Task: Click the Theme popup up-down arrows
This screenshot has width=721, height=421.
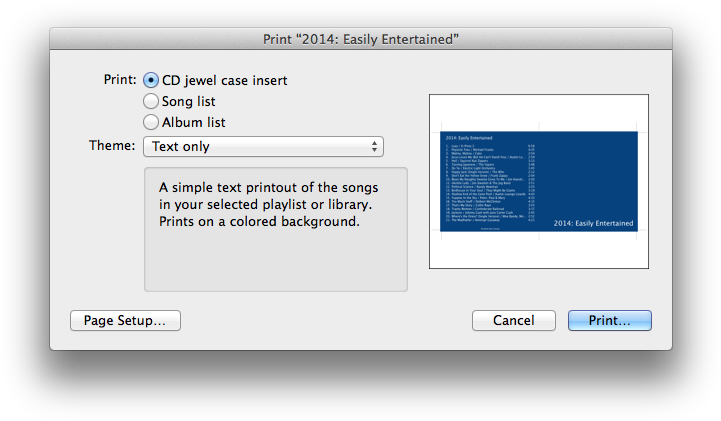Action: (x=375, y=147)
